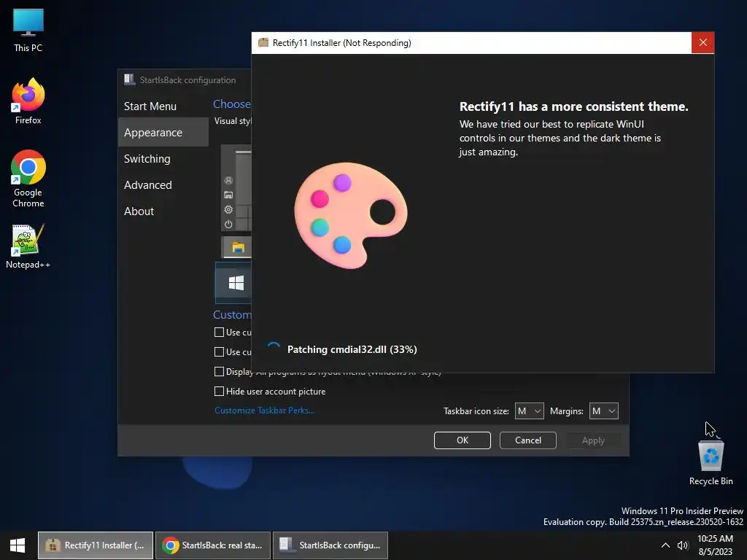This screenshot has width=747, height=560.
Task: Click the Rectify11 Installer title bar icon
Action: tap(263, 43)
